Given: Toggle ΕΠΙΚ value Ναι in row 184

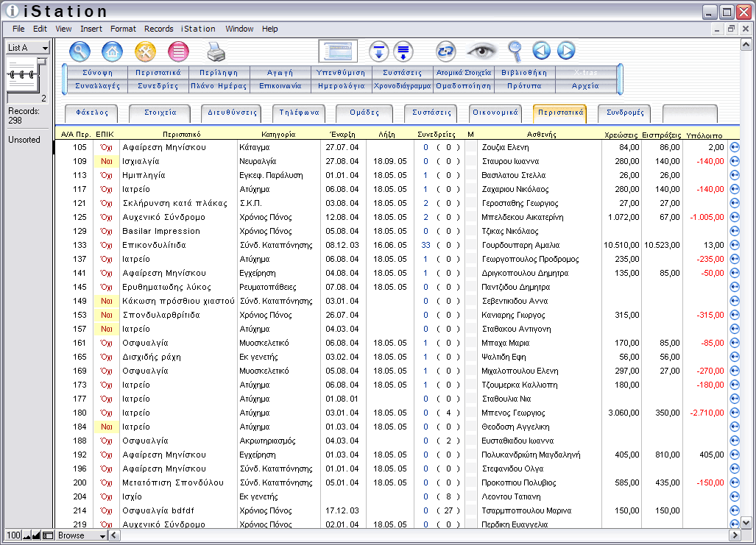Looking at the screenshot, I should [106, 427].
